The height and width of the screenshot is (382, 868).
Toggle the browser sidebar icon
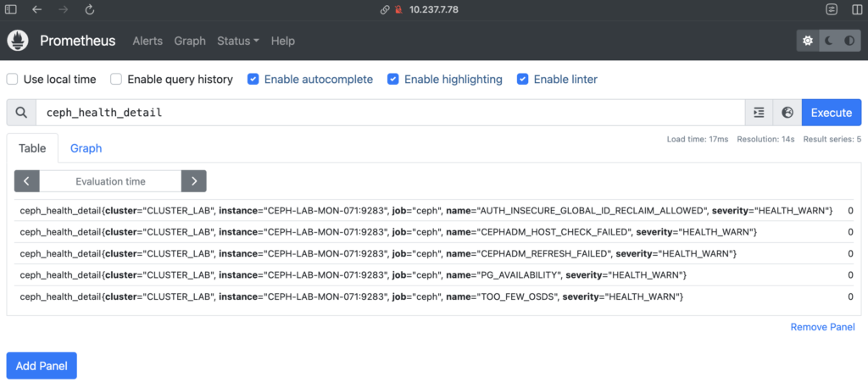coord(10,9)
